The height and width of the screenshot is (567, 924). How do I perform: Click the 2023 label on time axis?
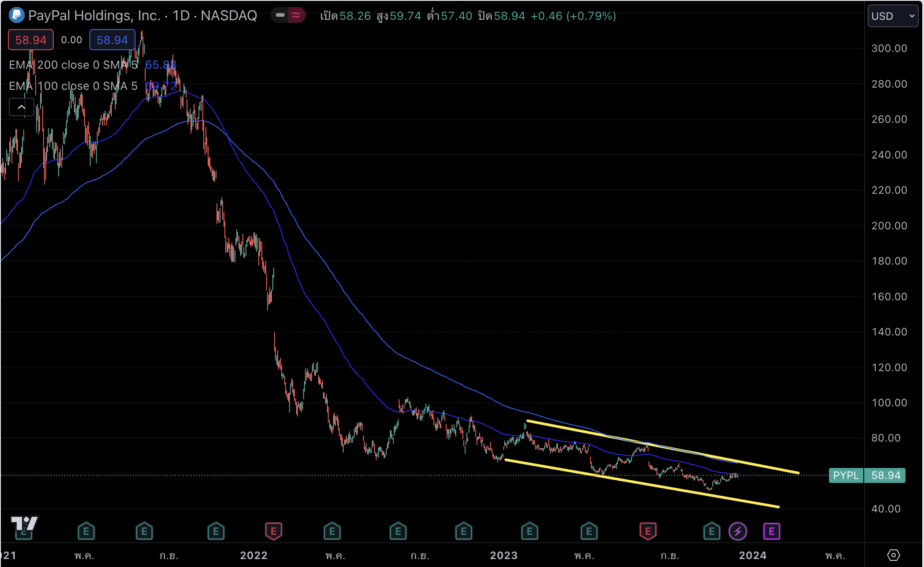point(504,556)
